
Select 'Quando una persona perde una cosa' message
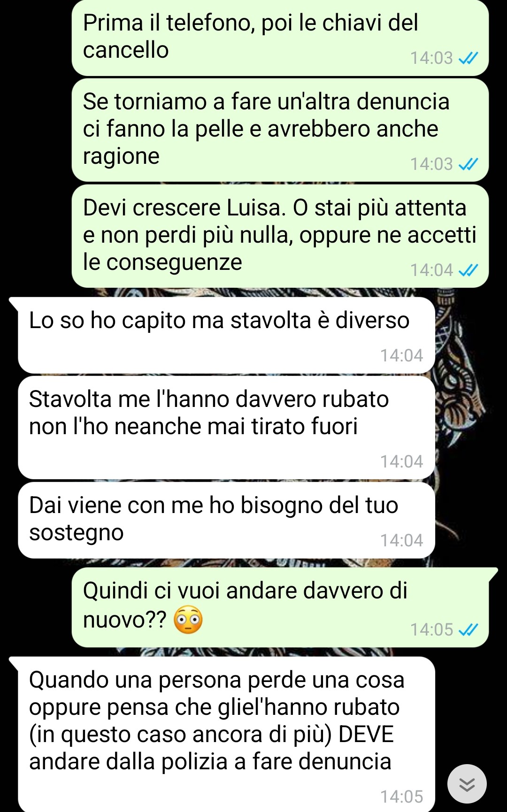tap(226, 734)
